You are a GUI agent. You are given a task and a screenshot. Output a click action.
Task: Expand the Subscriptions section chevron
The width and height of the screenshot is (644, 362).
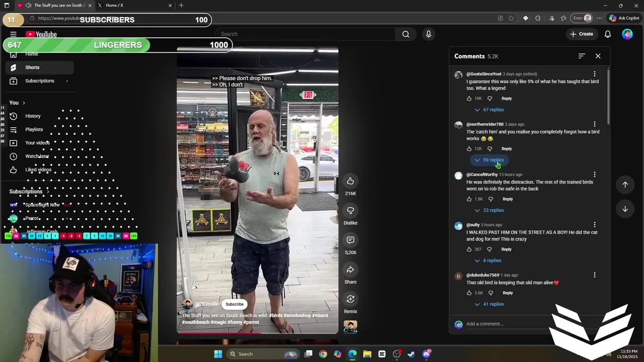[48, 192]
